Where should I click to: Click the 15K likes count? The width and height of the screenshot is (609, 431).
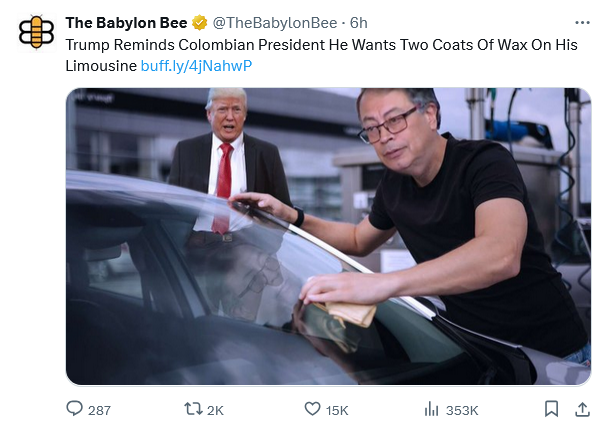pos(337,410)
